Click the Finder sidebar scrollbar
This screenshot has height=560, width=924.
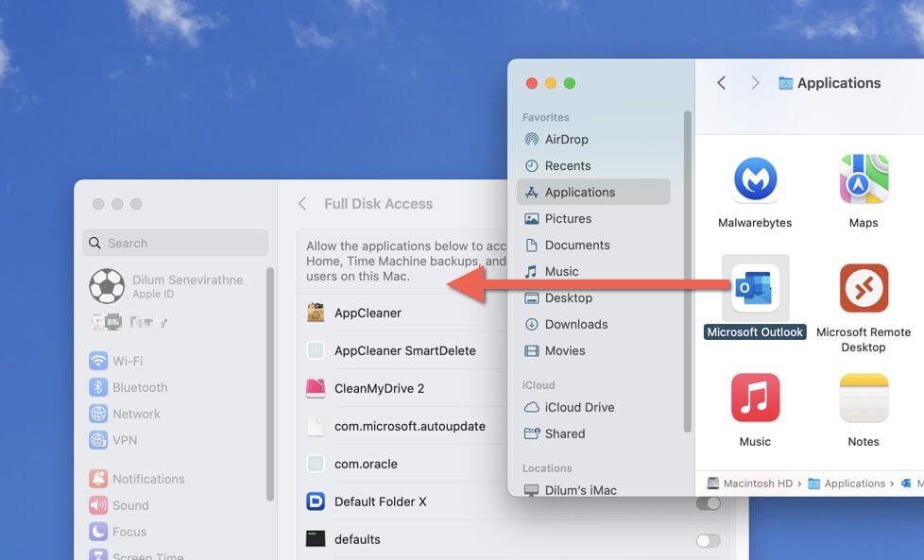tap(687, 272)
